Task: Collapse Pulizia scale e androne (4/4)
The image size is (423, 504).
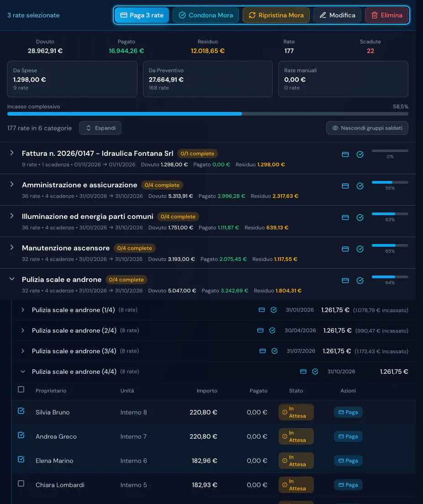Action: [x=23, y=371]
